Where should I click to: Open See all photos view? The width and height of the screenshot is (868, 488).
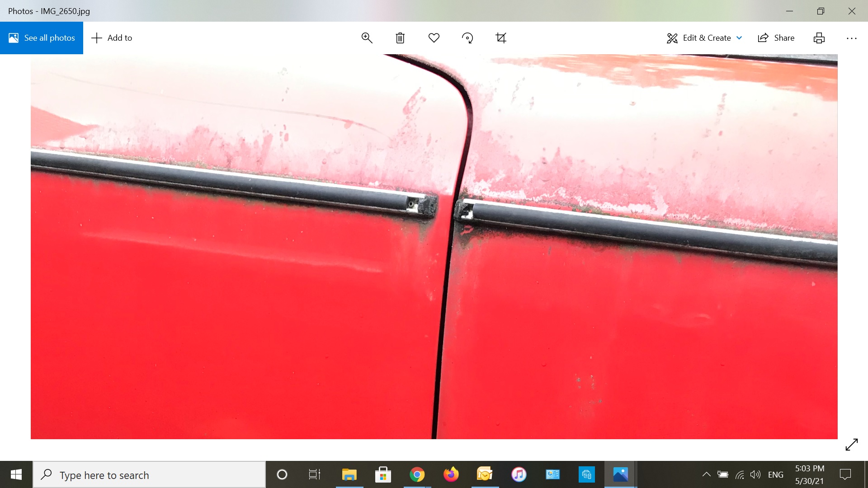42,38
